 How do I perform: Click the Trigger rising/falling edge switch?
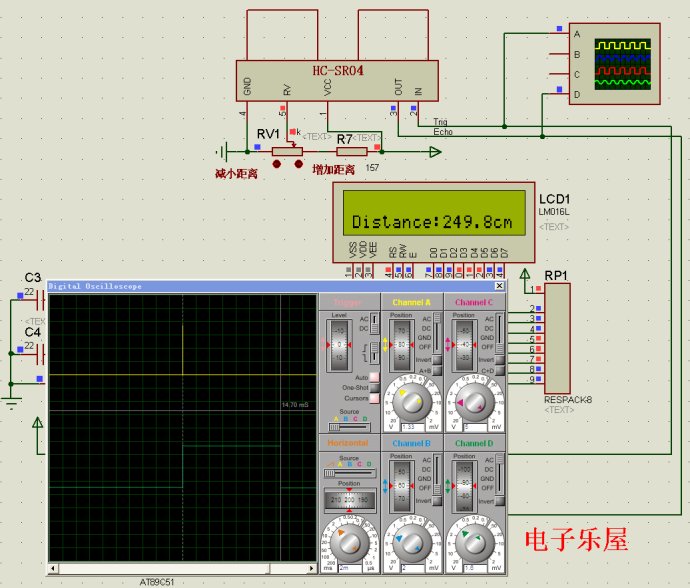[374, 353]
